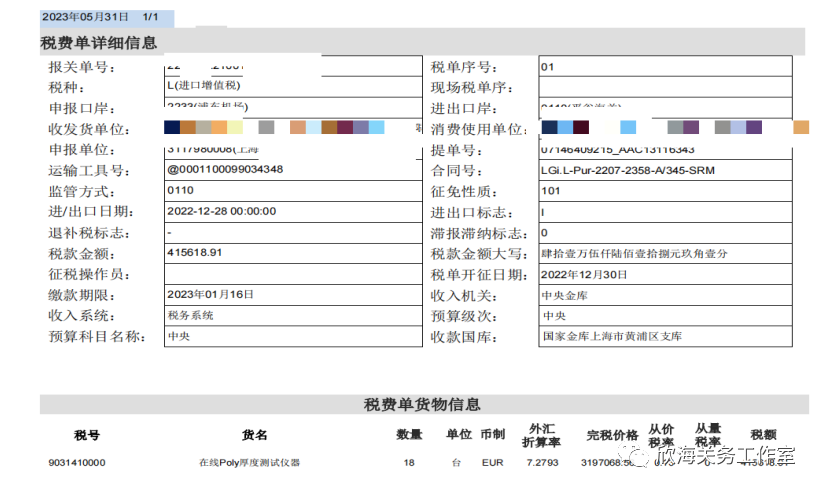
Task: Click the 申报单位 label
Action: pyautogui.click(x=82, y=150)
